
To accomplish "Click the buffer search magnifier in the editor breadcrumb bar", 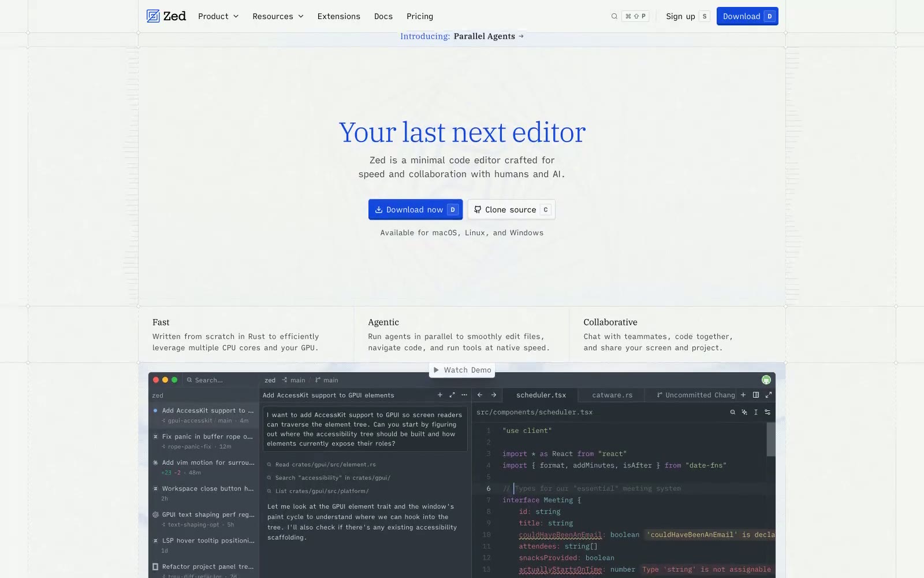I will 733,412.
